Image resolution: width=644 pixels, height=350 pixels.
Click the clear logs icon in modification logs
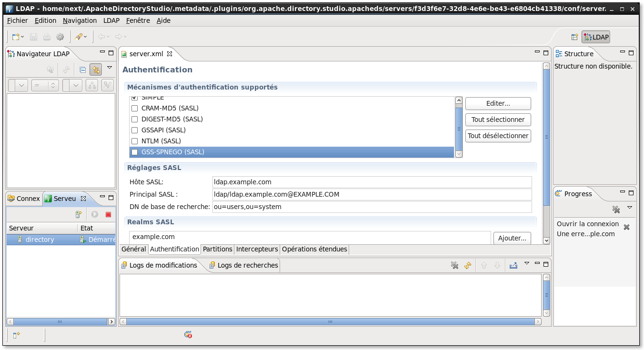point(454,266)
